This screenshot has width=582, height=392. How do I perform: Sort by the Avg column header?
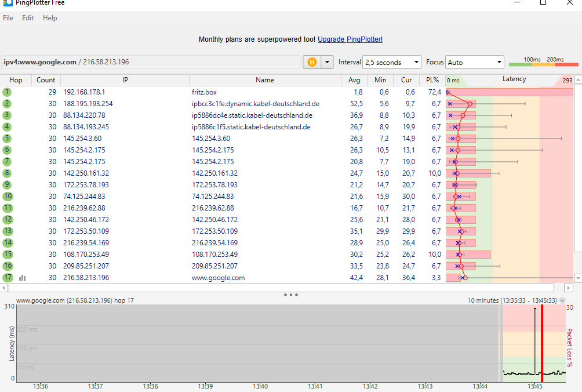point(354,80)
